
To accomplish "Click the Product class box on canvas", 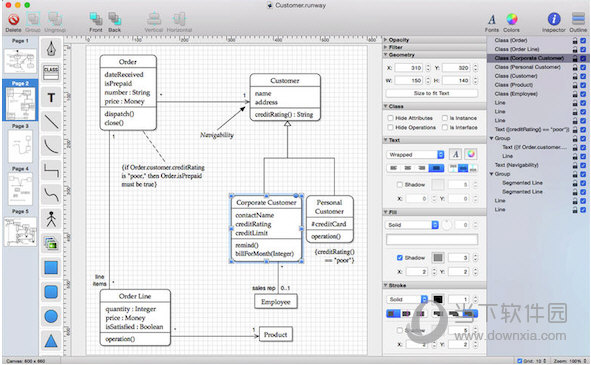I will point(276,334).
